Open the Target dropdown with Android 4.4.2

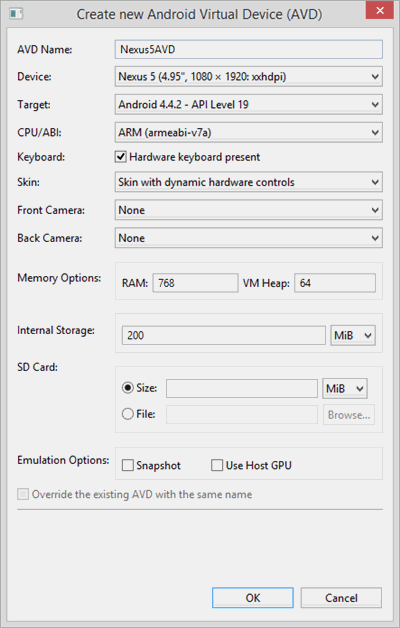pos(248,105)
